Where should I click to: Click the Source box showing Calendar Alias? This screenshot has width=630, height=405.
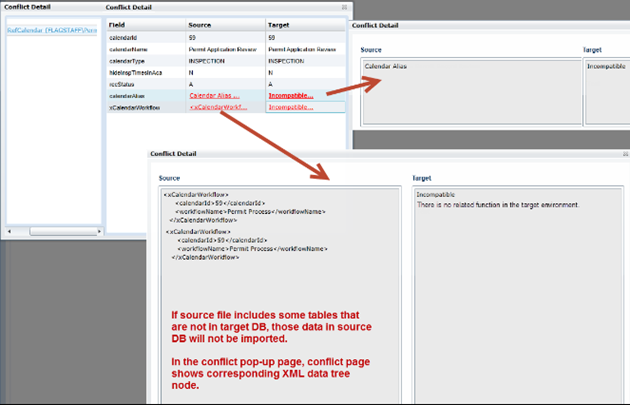click(x=469, y=92)
